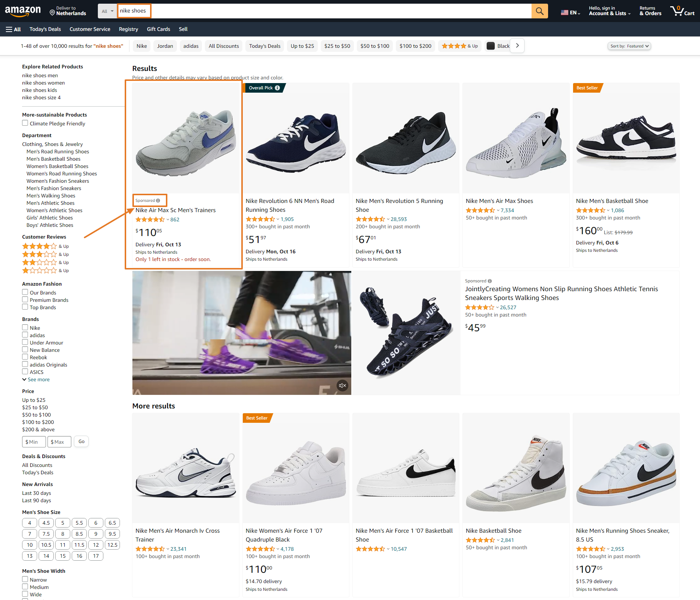The image size is (700, 600).
Task: Click the $ Min price input
Action: tap(34, 442)
